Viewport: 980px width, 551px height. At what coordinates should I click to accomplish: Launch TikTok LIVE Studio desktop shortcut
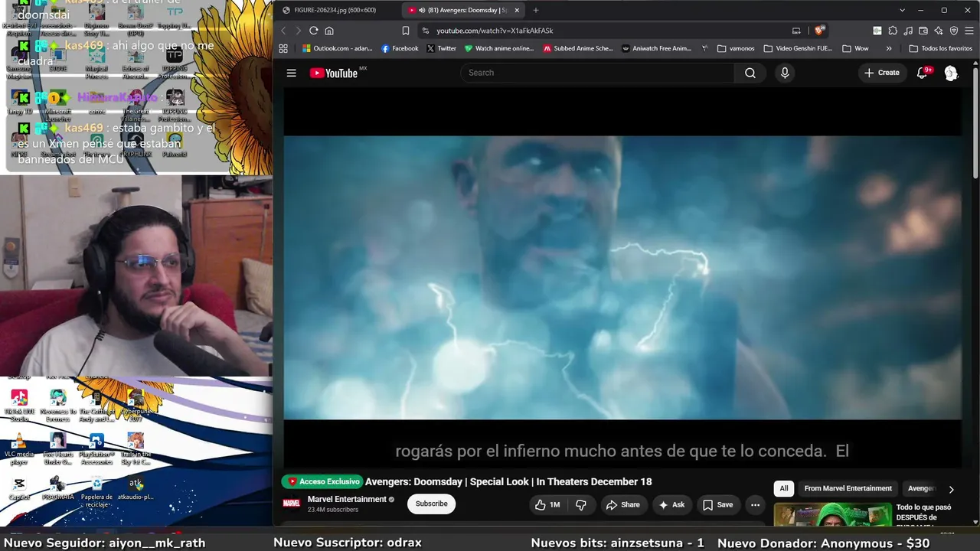[x=19, y=406]
